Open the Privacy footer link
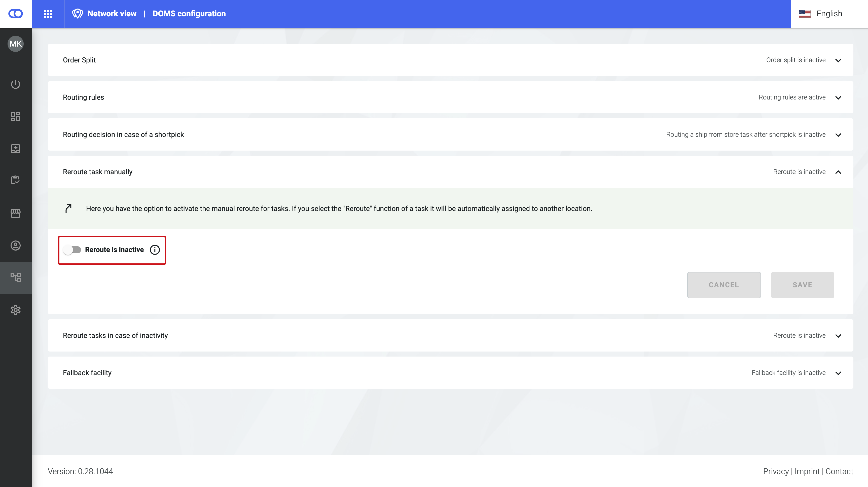 [x=776, y=471]
